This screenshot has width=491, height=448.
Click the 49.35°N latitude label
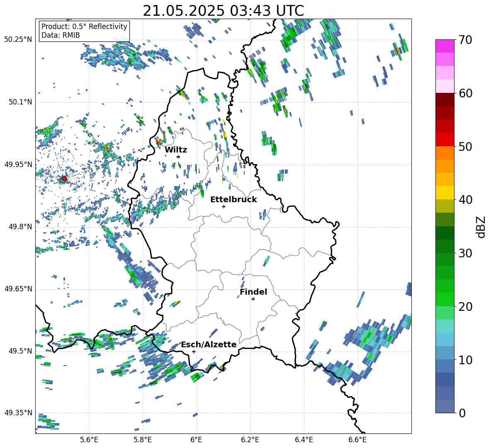pyautogui.click(x=18, y=413)
